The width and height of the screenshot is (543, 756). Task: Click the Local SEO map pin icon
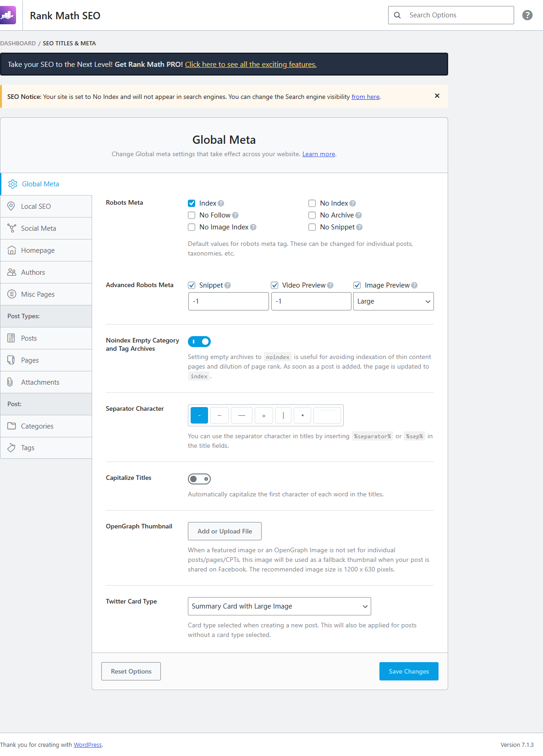[11, 206]
